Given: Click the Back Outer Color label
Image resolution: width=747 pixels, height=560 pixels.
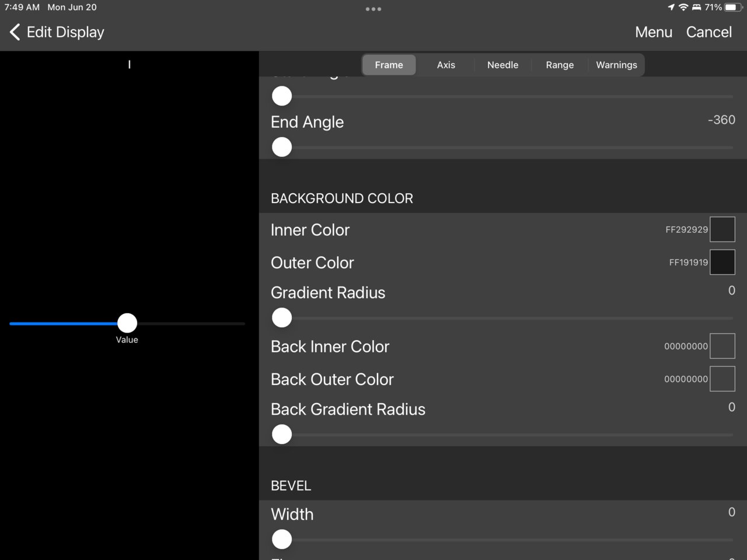Looking at the screenshot, I should [x=332, y=379].
